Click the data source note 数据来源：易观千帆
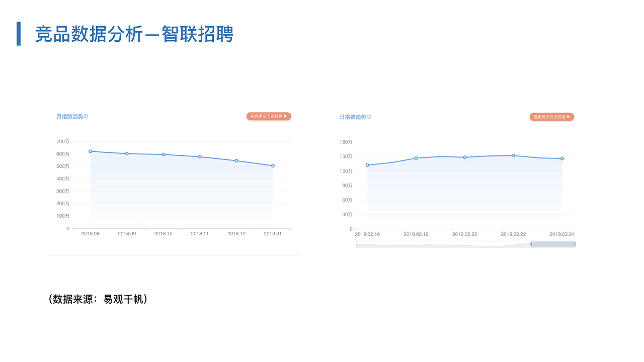The width and height of the screenshot is (644, 362). pos(98,299)
